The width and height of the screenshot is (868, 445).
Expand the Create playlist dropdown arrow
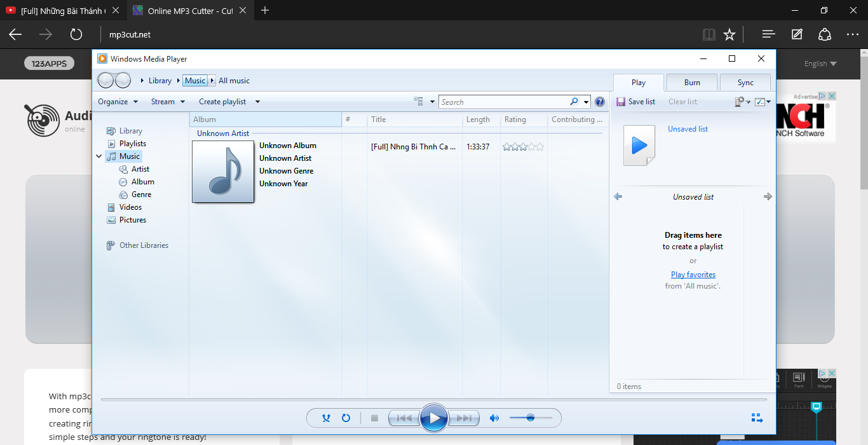257,102
